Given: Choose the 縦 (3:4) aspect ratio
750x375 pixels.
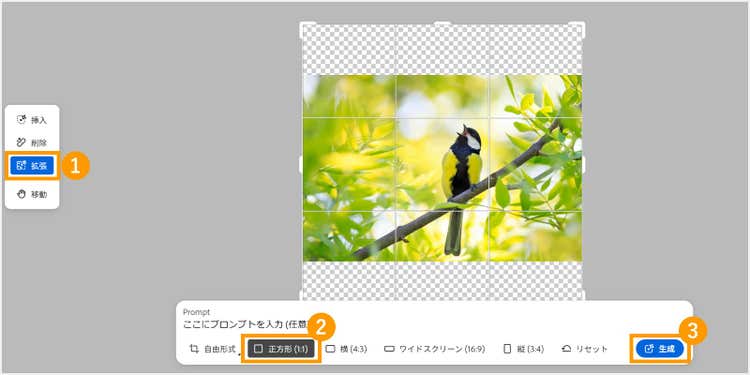Looking at the screenshot, I should pyautogui.click(x=523, y=349).
